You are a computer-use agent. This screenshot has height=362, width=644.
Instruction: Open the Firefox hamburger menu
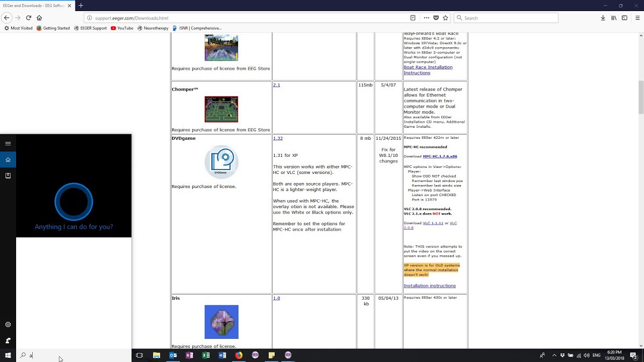point(637,18)
